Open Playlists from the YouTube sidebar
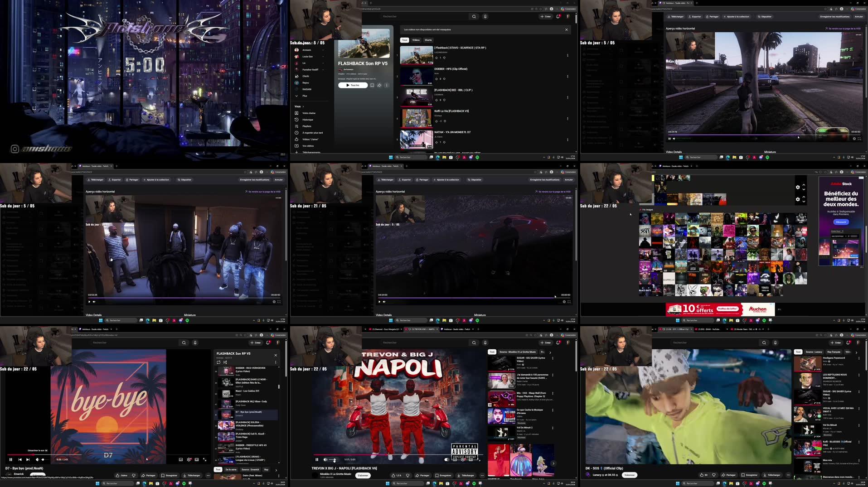Image resolution: width=868 pixels, height=487 pixels. pyautogui.click(x=307, y=126)
